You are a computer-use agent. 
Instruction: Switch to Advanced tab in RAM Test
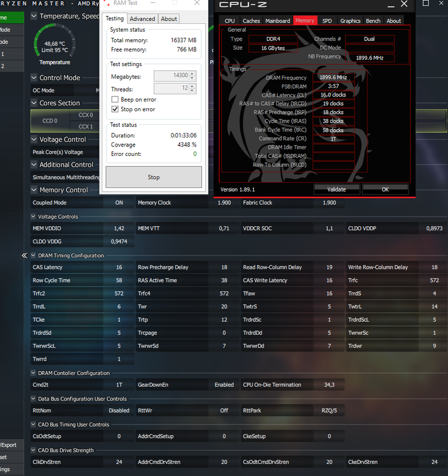coord(142,19)
